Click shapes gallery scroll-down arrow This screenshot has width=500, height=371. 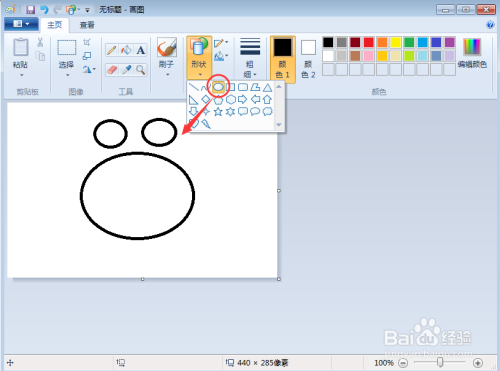[279, 125]
